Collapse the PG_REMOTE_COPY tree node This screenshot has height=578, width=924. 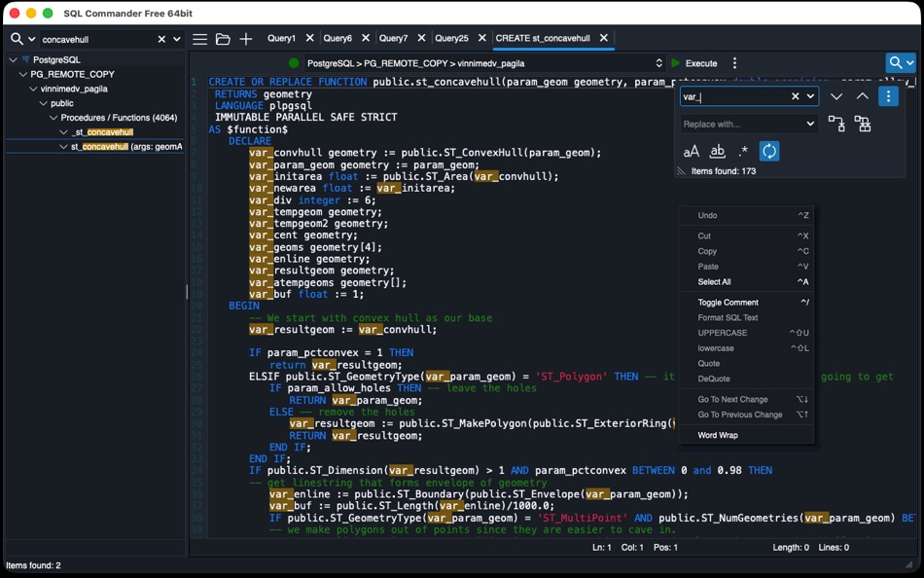pos(23,74)
